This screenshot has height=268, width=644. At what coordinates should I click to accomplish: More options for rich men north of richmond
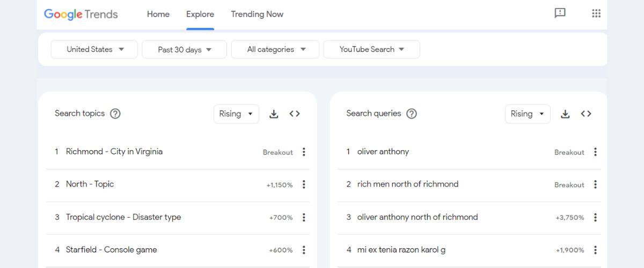coord(595,184)
